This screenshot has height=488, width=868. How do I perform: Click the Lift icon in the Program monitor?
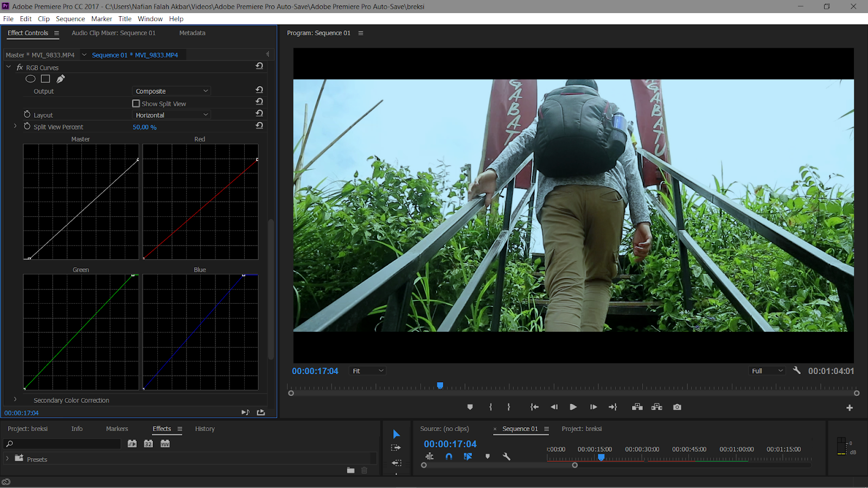coord(637,407)
